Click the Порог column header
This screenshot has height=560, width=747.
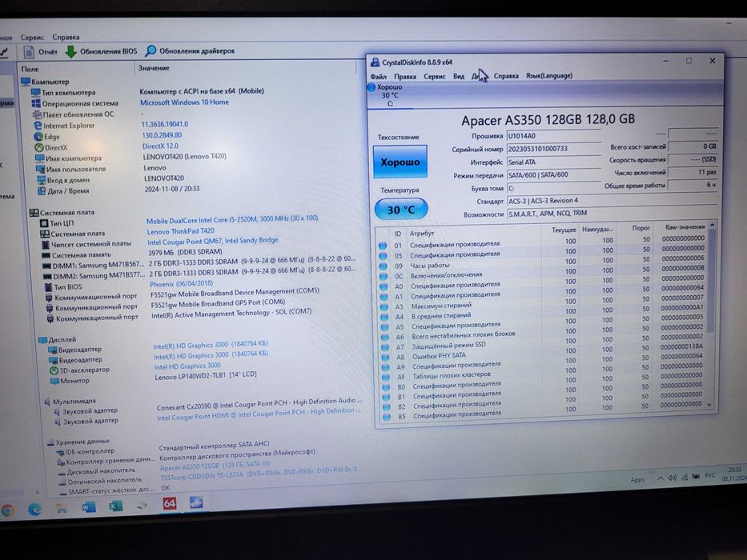click(x=641, y=228)
